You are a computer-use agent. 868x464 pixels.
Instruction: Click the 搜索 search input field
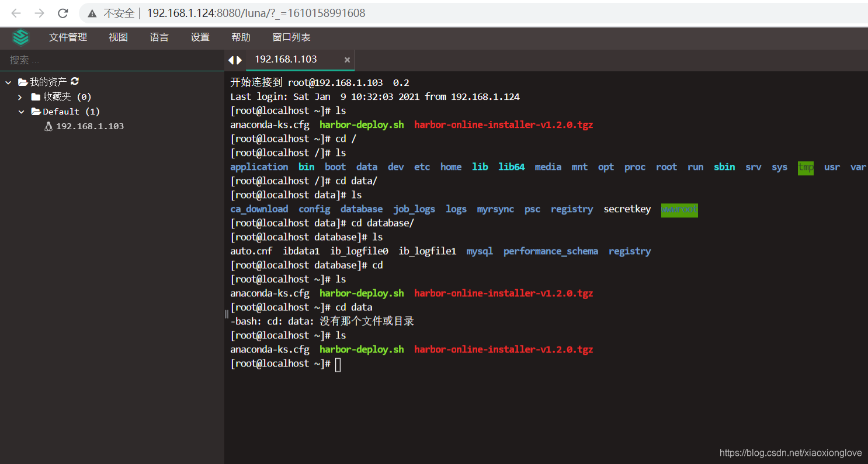(88, 60)
